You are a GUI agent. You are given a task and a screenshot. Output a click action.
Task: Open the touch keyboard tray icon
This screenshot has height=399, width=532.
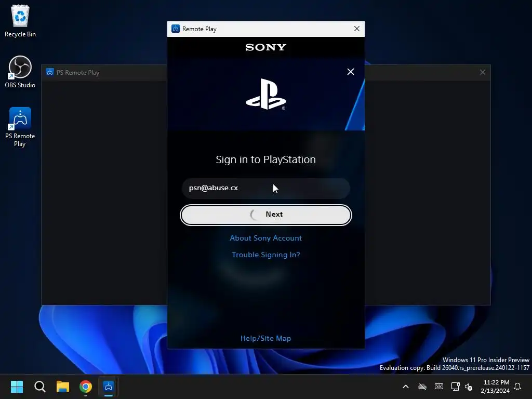click(x=438, y=387)
